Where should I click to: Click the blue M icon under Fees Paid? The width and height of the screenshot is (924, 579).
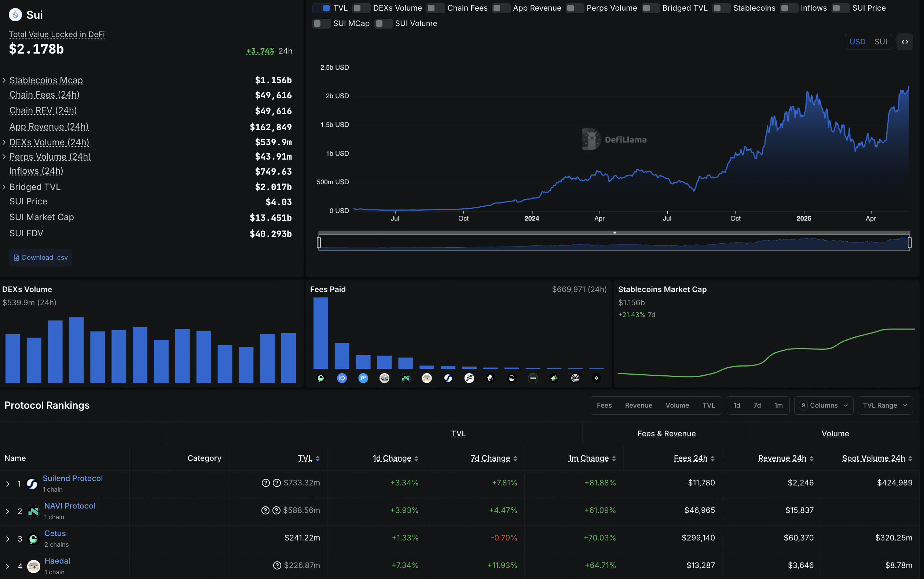coord(363,378)
